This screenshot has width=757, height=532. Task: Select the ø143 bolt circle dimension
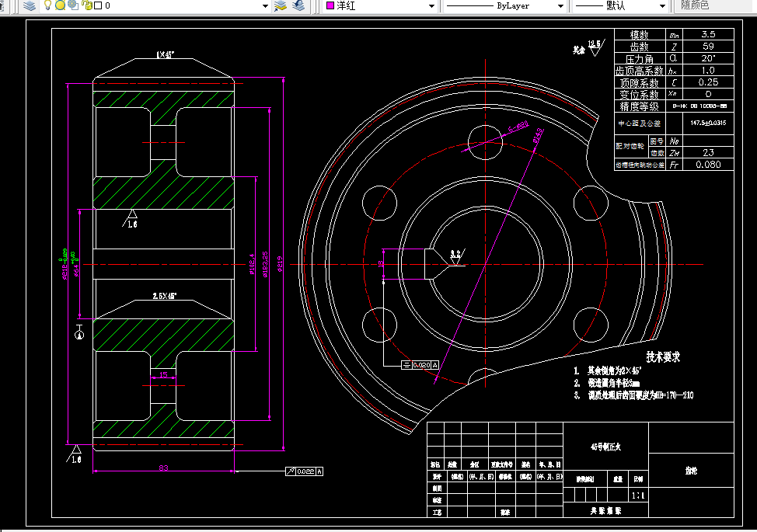[x=539, y=136]
